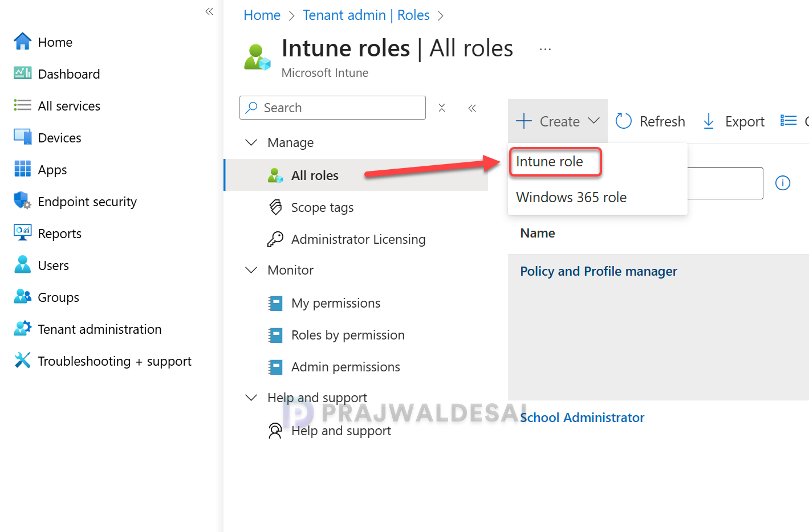Open Endpoint security shield icon

pos(22,200)
